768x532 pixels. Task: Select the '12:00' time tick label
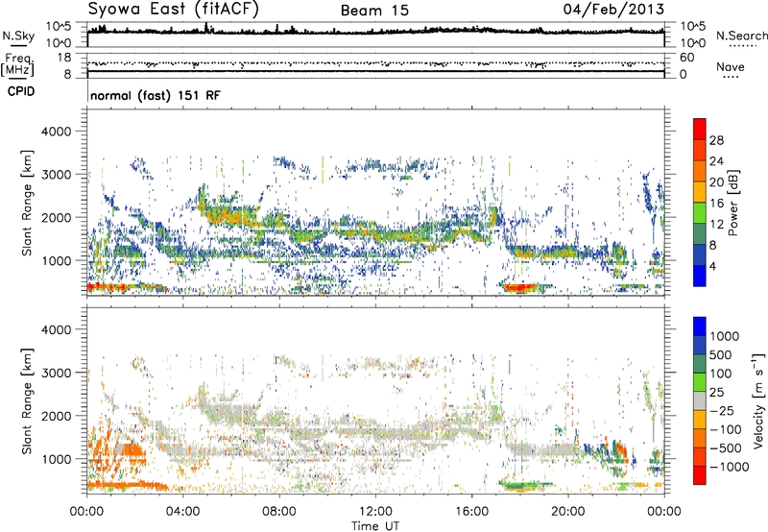[375, 512]
